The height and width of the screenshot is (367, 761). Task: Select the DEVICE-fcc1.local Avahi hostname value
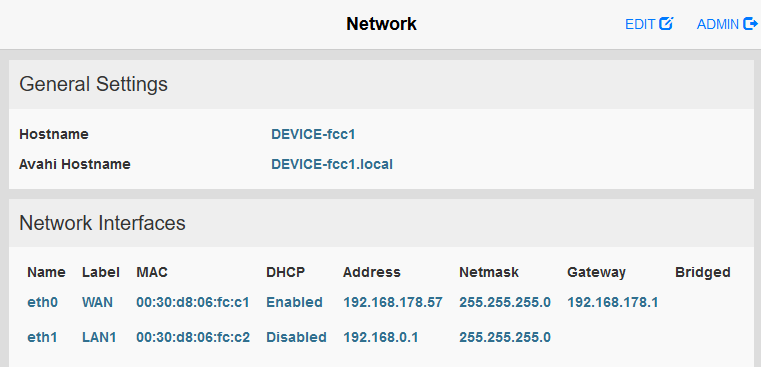332,165
